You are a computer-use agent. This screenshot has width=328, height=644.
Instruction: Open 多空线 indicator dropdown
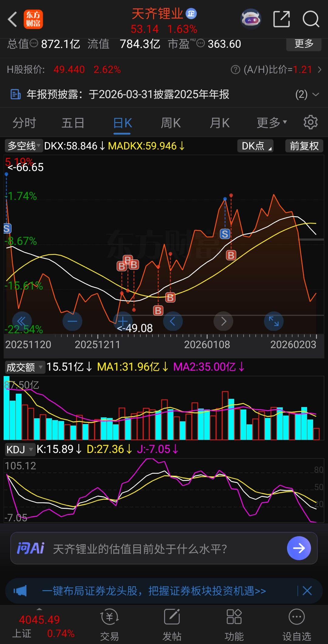point(24,146)
